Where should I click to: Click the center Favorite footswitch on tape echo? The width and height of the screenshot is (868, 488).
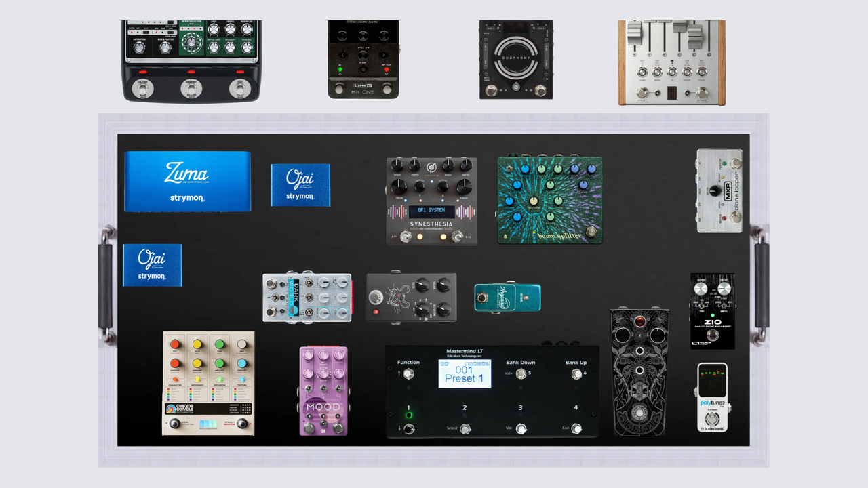191,88
